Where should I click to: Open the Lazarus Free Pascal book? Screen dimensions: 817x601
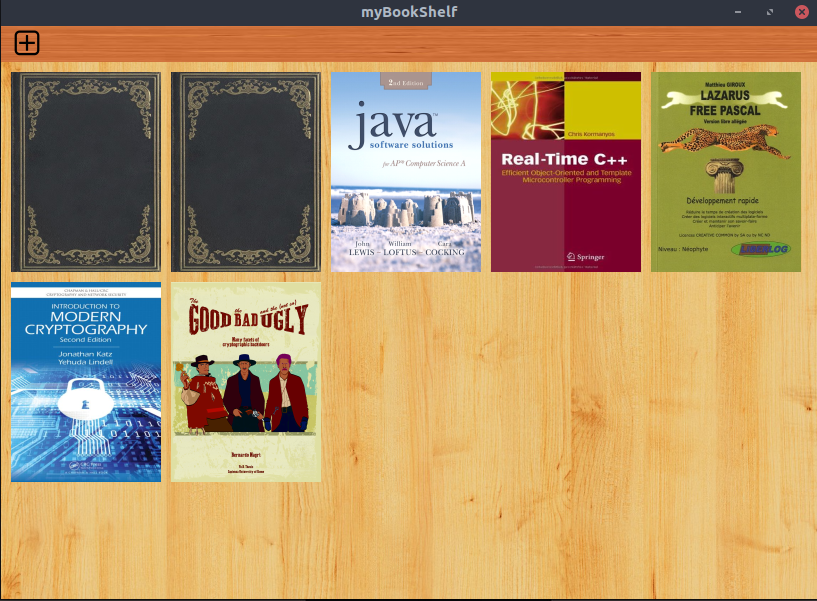click(726, 172)
